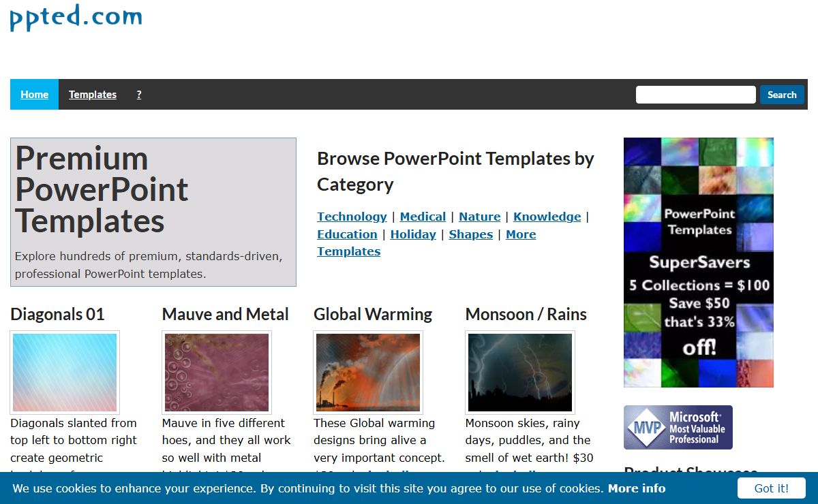Focus the site search field
This screenshot has width=818, height=504.
click(696, 95)
